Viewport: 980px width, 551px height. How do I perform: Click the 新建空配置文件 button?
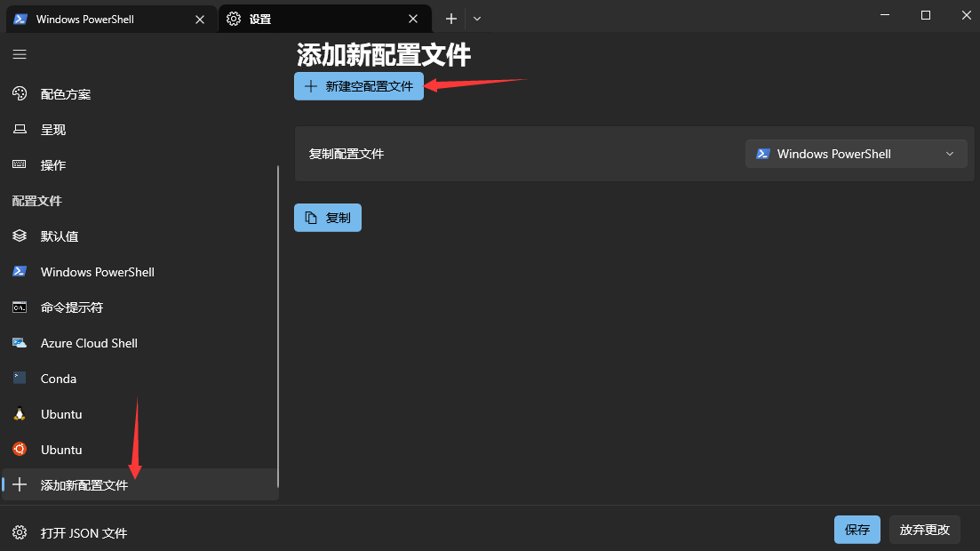click(359, 86)
